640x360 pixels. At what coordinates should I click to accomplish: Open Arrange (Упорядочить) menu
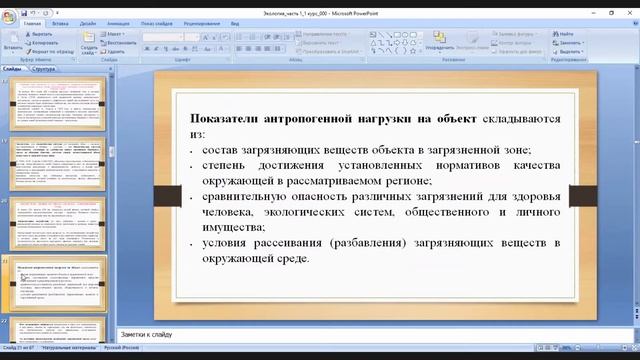pyautogui.click(x=440, y=42)
